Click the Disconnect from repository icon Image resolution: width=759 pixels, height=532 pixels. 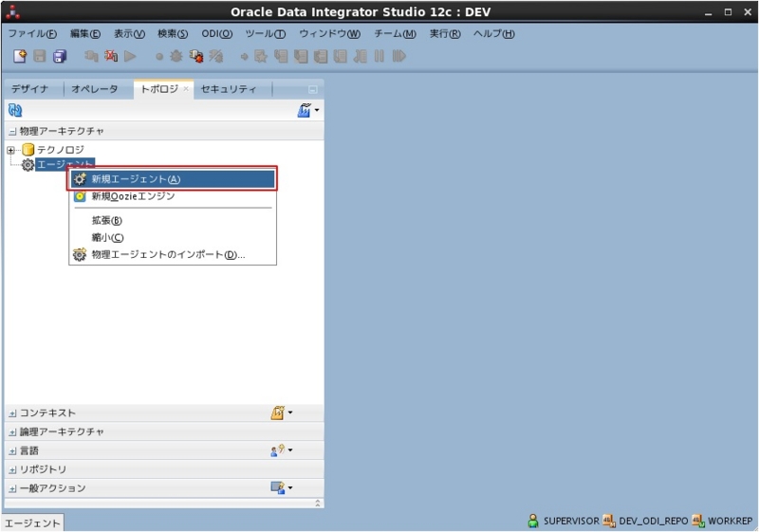click(x=111, y=56)
